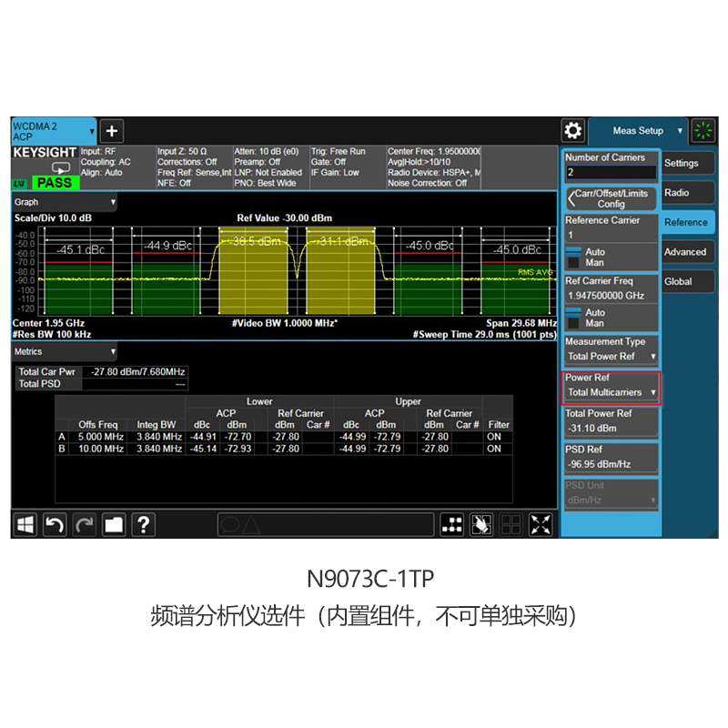Click the annotation speech bubble bar
This screenshot has height=728, width=728.
[x=326, y=525]
